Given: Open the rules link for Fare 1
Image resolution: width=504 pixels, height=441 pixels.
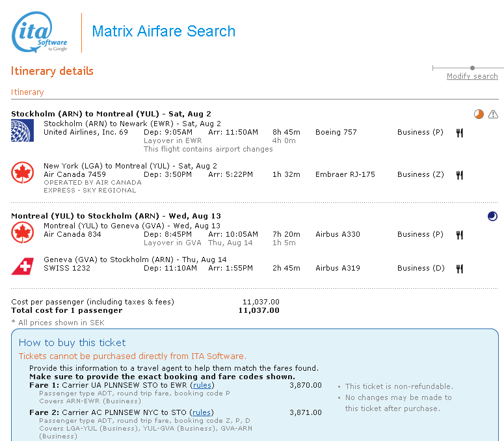Looking at the screenshot, I should pyautogui.click(x=202, y=385).
